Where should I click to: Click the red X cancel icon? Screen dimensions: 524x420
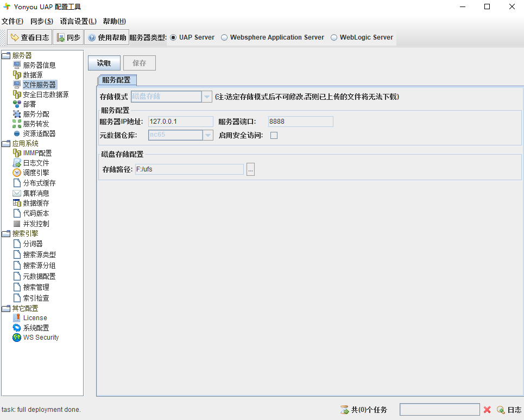click(x=487, y=410)
